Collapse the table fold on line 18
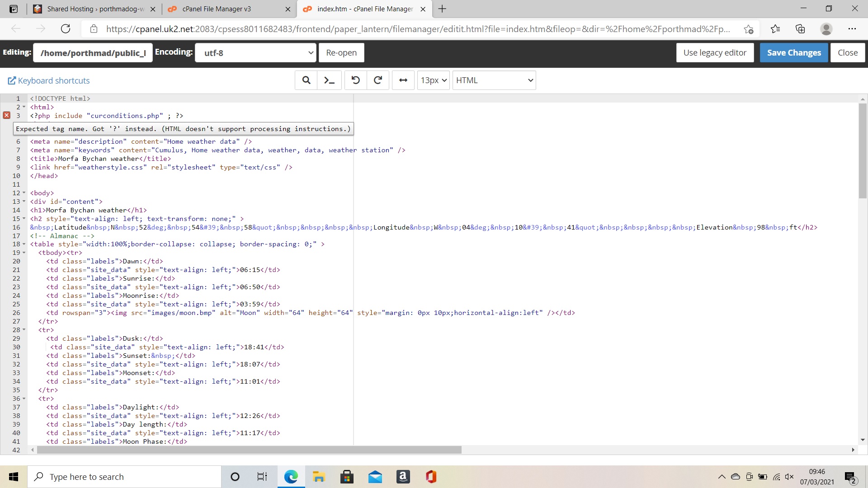Image resolution: width=868 pixels, height=488 pixels. coord(24,244)
